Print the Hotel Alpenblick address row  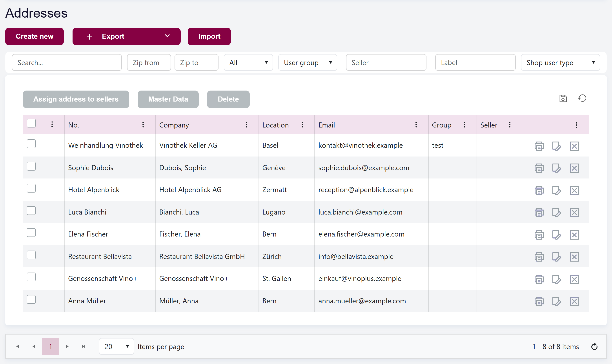[539, 191]
